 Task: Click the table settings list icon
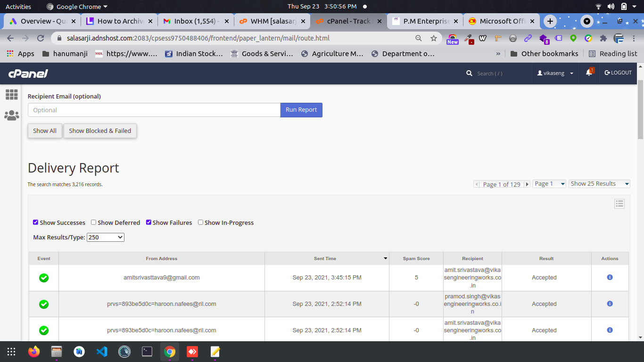coord(619,204)
